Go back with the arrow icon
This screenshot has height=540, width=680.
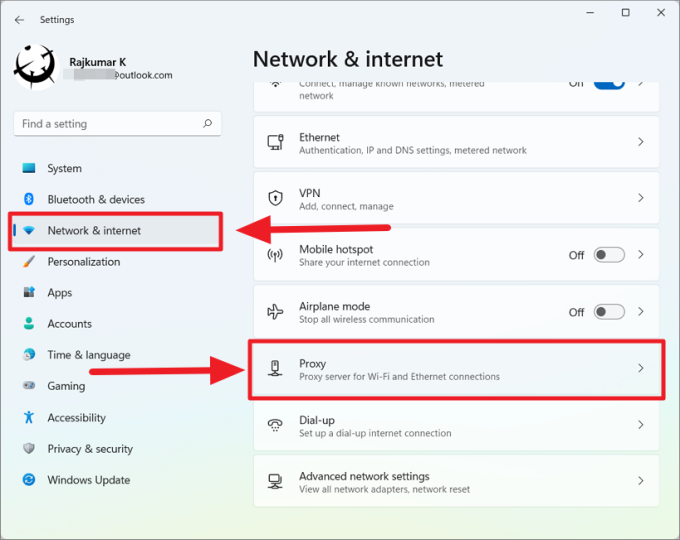tap(19, 19)
